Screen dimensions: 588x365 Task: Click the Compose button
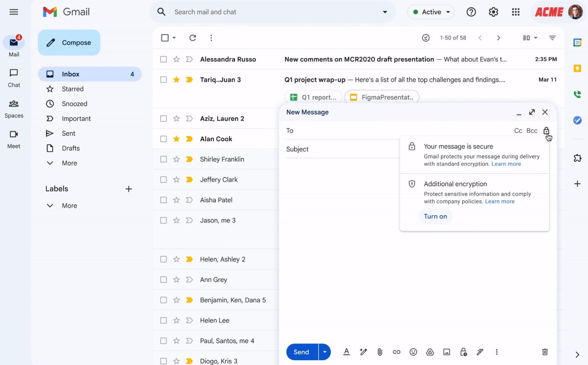[x=69, y=42]
